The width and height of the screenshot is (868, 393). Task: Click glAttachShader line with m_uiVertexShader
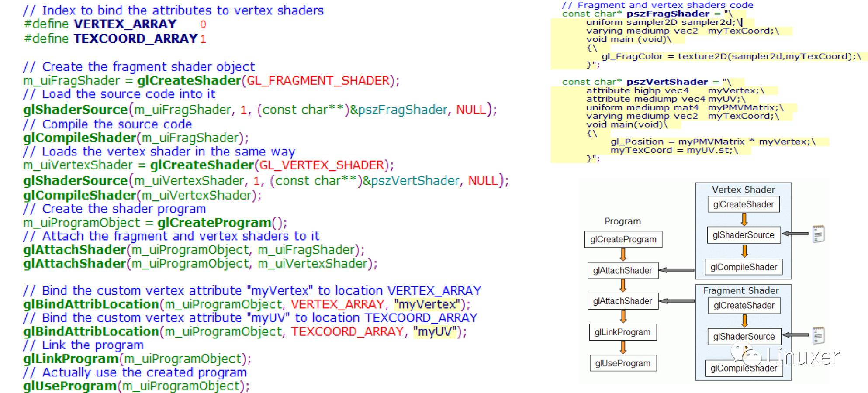tap(200, 263)
